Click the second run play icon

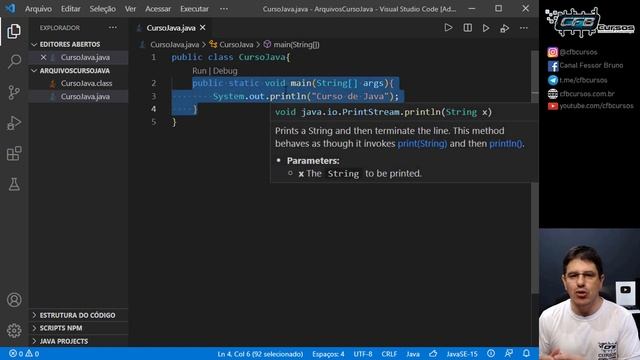pos(486,28)
